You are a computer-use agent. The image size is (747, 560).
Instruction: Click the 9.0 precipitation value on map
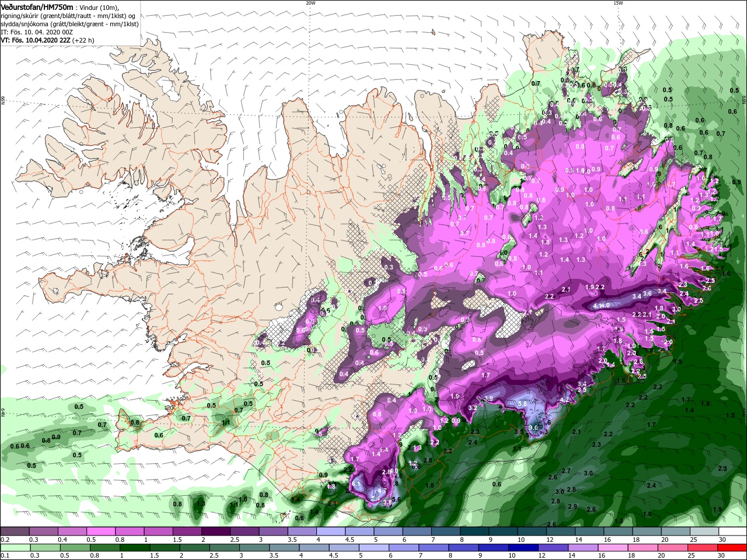533,427
